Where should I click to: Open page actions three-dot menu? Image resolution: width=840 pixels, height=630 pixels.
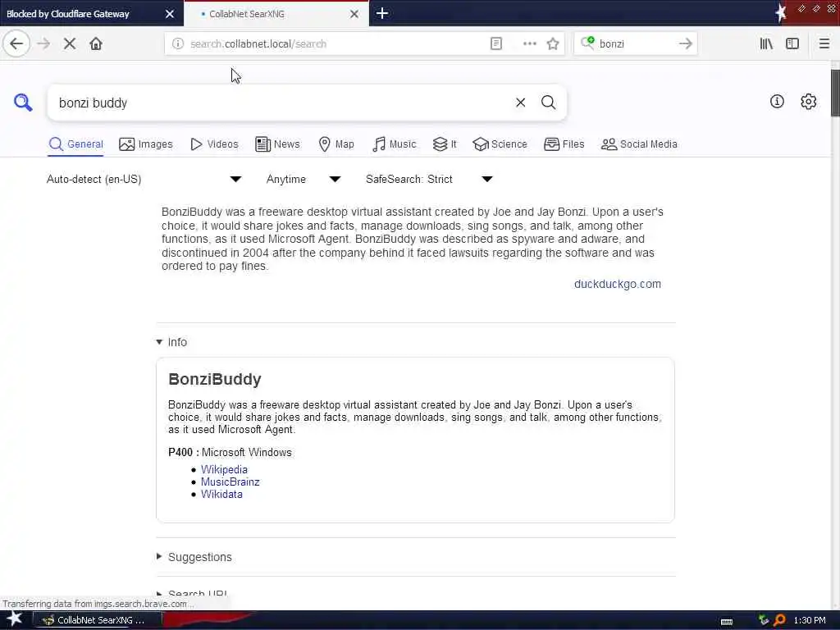(529, 44)
